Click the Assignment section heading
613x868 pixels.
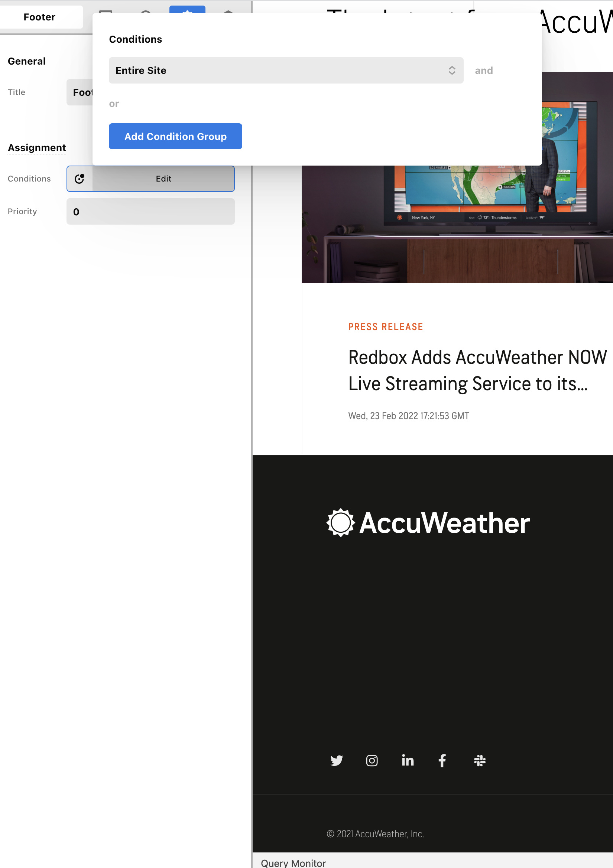click(x=37, y=147)
